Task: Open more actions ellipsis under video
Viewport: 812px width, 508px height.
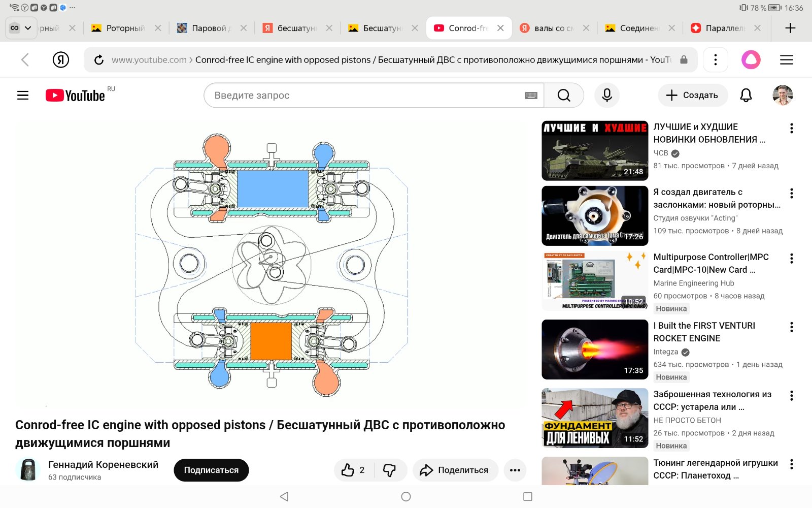Action: point(515,470)
